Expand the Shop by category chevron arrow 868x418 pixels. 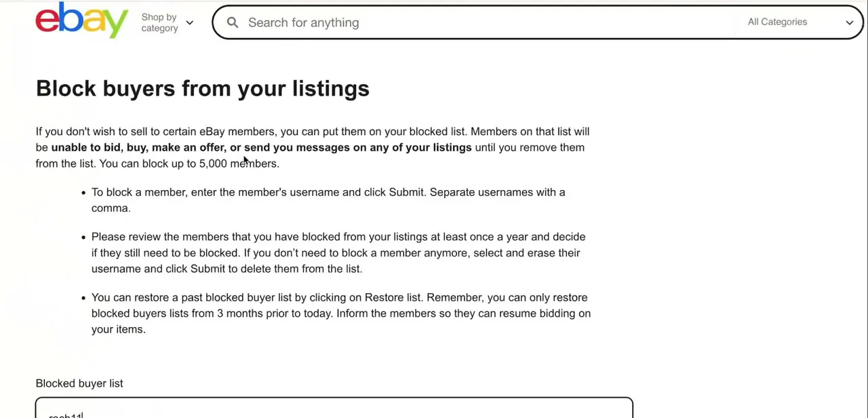[x=190, y=22]
